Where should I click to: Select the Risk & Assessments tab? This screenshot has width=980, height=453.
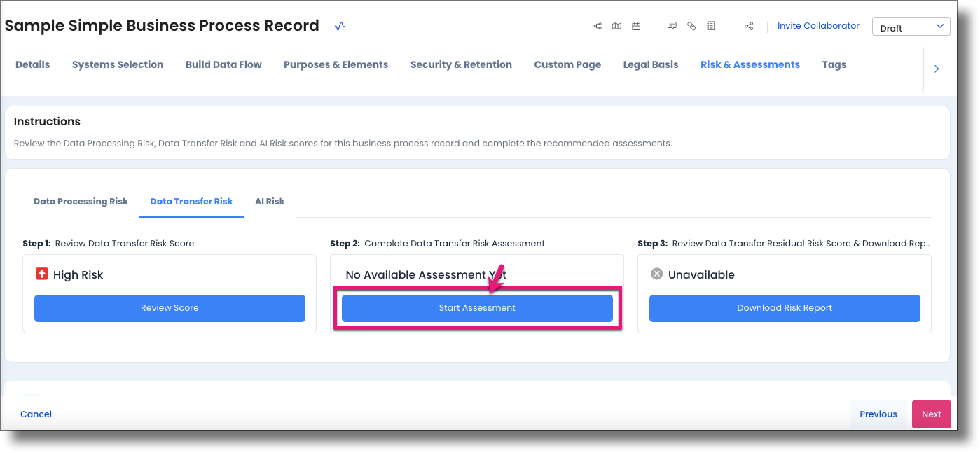click(750, 64)
